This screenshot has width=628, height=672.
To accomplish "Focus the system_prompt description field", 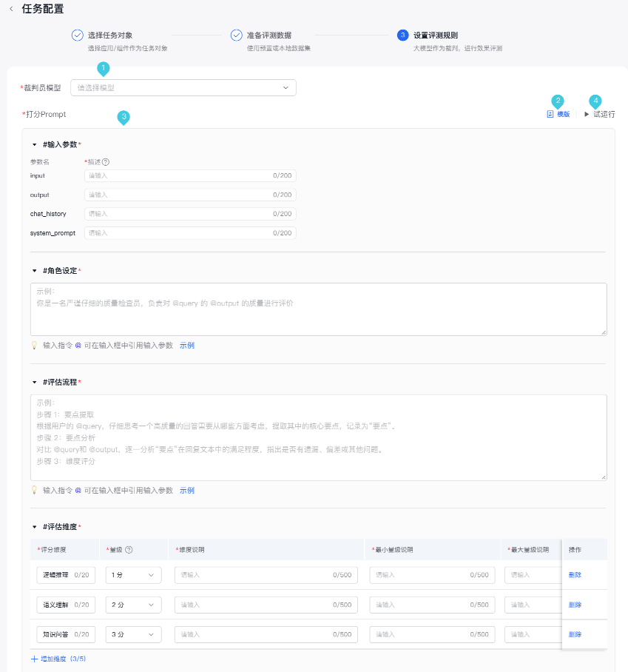I will (x=190, y=233).
